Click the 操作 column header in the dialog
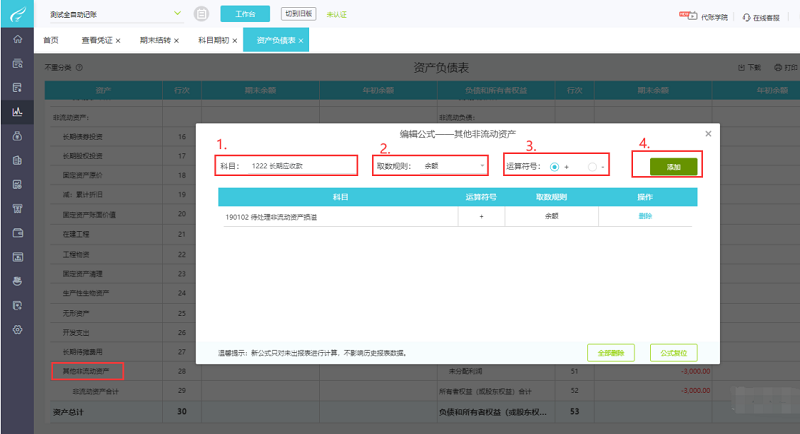The width and height of the screenshot is (800, 434). point(645,197)
